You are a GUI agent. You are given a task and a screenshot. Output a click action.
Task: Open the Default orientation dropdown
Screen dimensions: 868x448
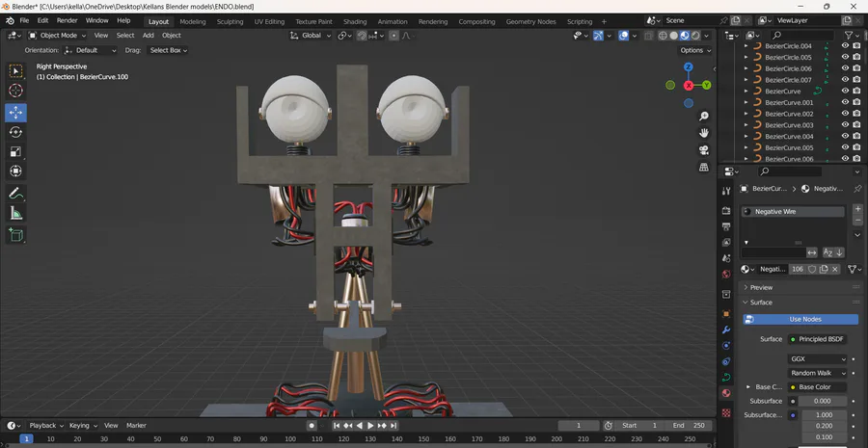point(91,50)
